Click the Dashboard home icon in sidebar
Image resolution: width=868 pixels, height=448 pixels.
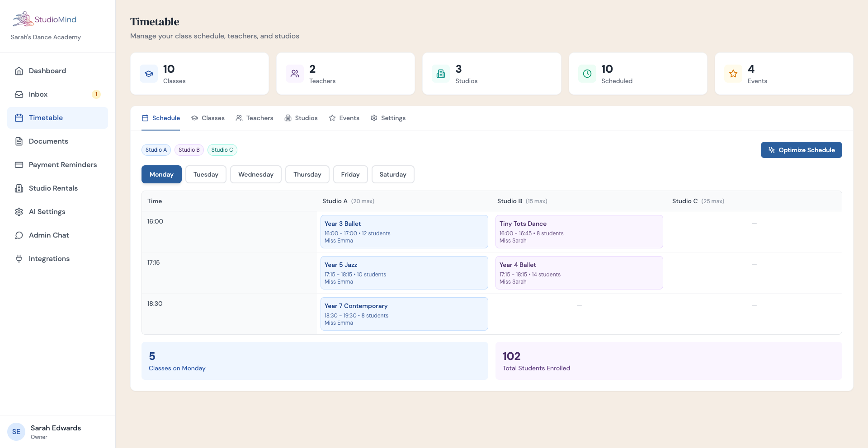(19, 71)
